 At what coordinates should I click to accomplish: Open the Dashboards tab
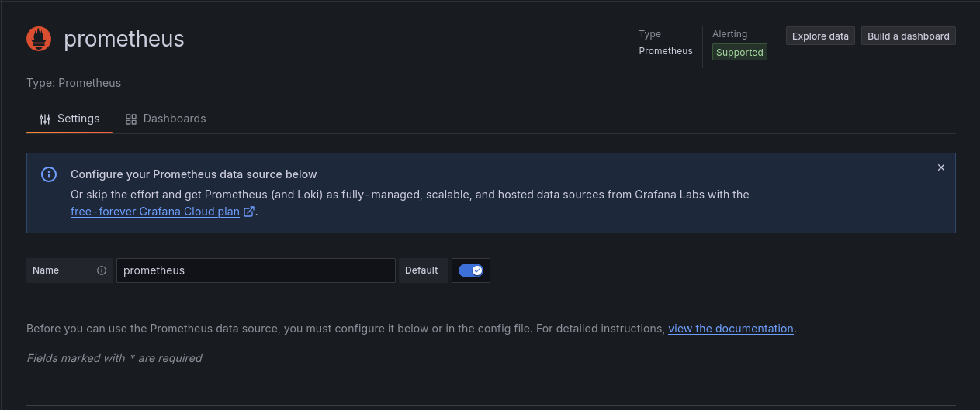click(x=166, y=119)
